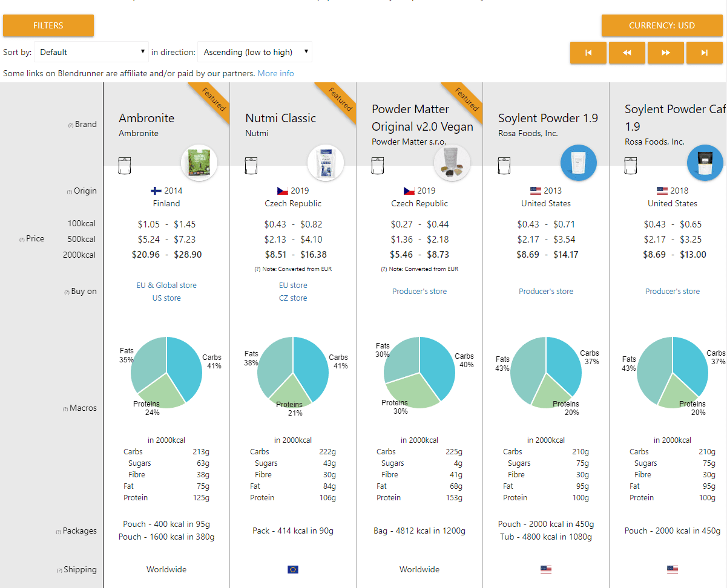The image size is (727, 588).
Task: Click the Czech flag icon for Powder Matter
Action: coord(409,191)
